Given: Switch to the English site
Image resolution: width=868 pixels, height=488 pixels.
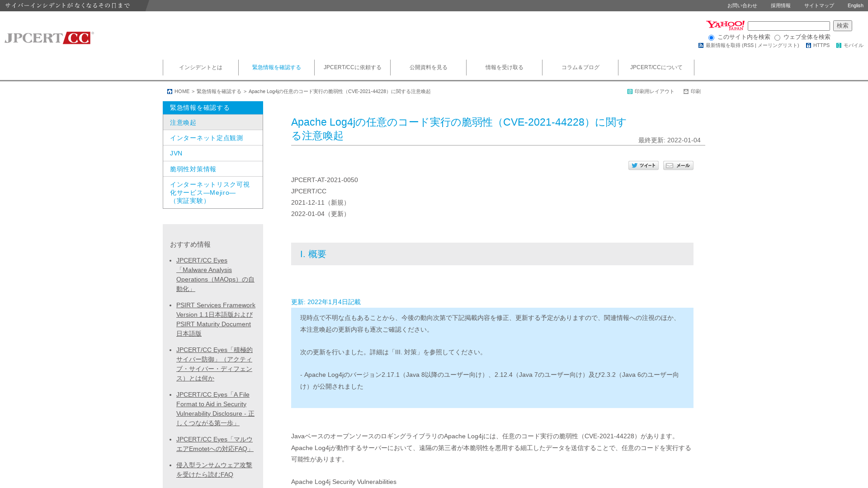Looking at the screenshot, I should pos(855,6).
